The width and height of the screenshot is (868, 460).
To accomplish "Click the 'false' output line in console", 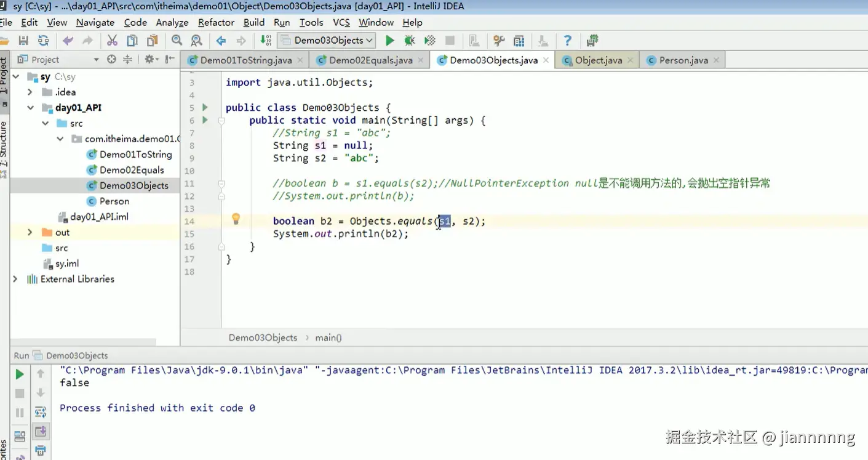I will click(x=74, y=383).
